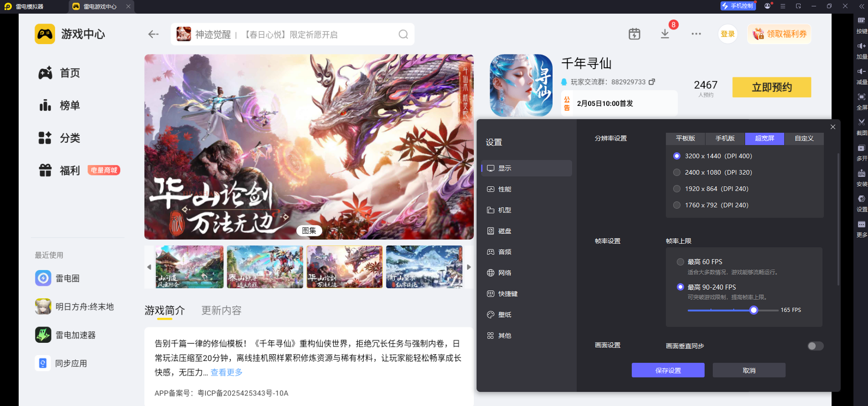868x406 pixels.
Task: Open the user account icon in title bar
Action: (x=768, y=6)
